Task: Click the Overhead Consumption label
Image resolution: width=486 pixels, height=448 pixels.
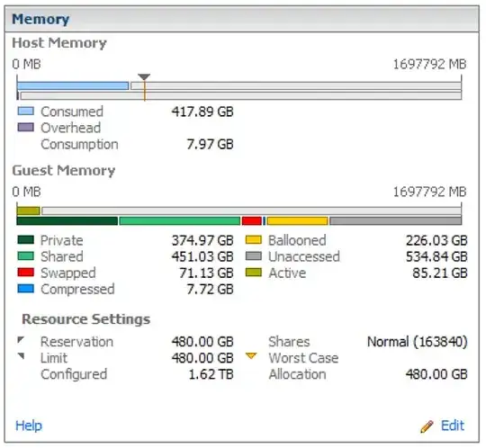Action: (79, 136)
